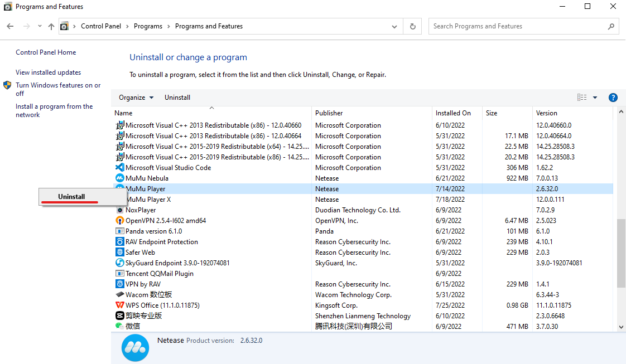Image resolution: width=626 pixels, height=364 pixels.
Task: Click the change view icon
Action: (x=582, y=98)
